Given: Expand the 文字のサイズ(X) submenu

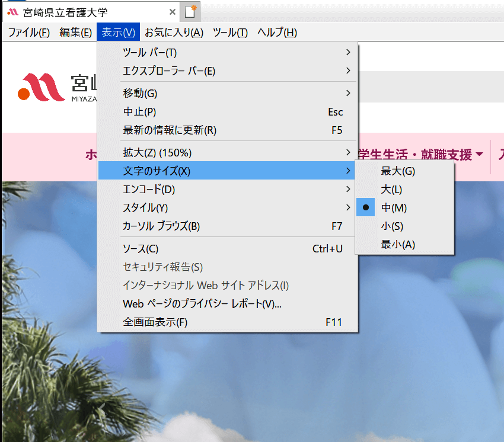Looking at the screenshot, I should tap(227, 171).
